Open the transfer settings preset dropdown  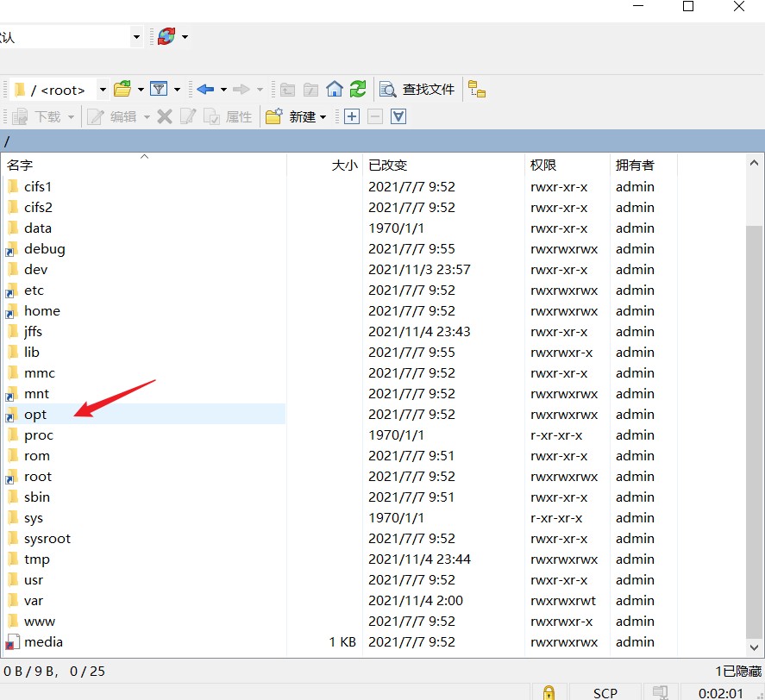pos(136,37)
